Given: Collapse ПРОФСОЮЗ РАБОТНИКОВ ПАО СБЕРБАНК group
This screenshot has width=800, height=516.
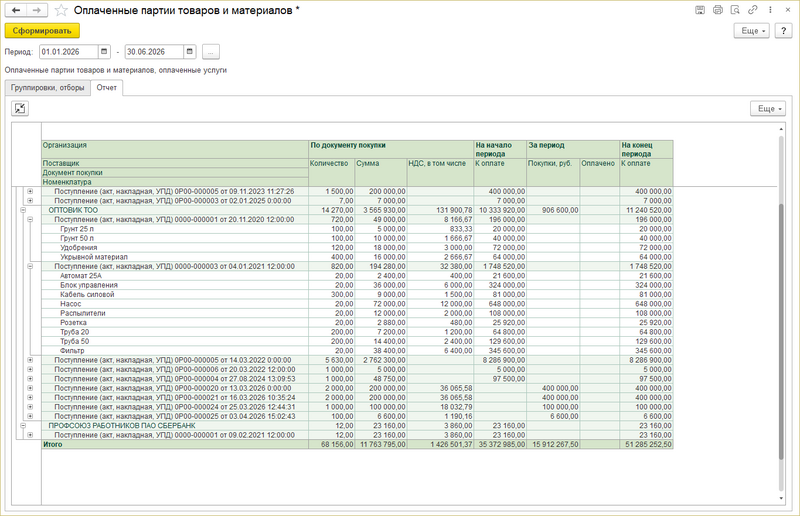Looking at the screenshot, I should (x=23, y=426).
